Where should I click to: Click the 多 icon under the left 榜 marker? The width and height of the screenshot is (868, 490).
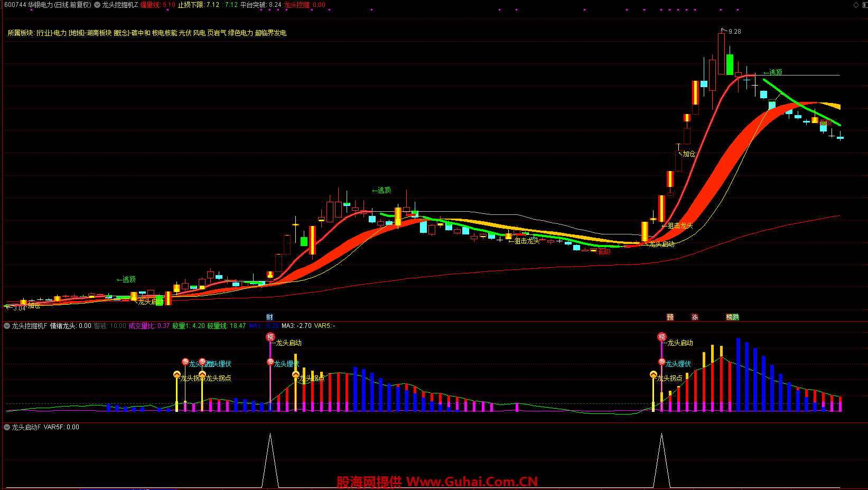270,362
